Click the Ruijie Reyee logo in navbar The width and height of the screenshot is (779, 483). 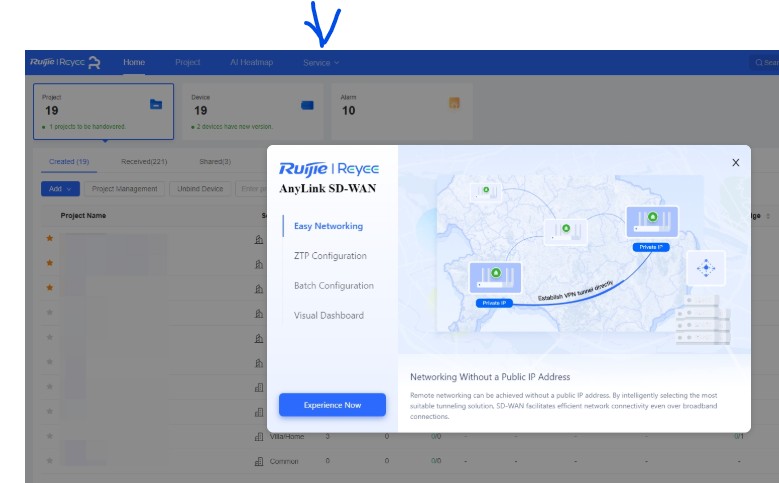[x=65, y=62]
